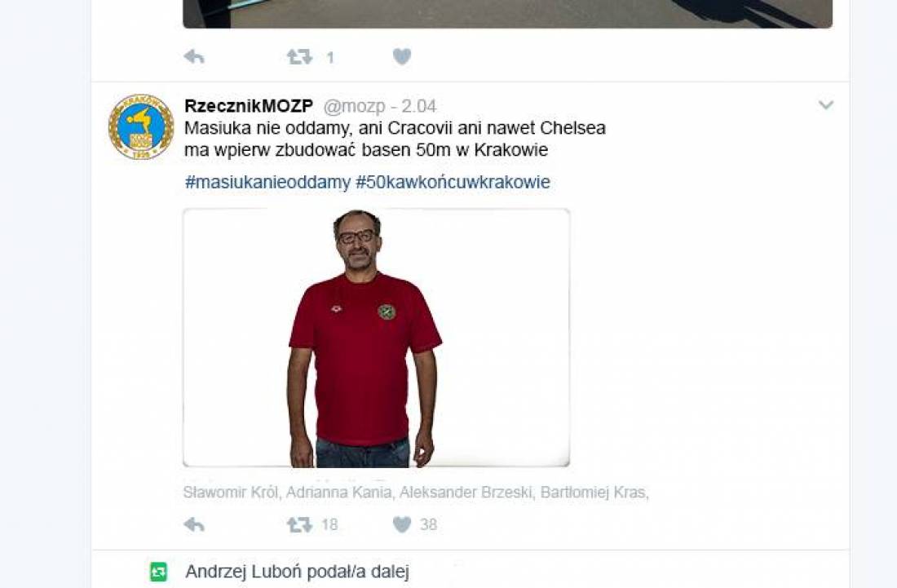
Task: Enlarge the photo of man in red shirt
Action: [x=376, y=338]
